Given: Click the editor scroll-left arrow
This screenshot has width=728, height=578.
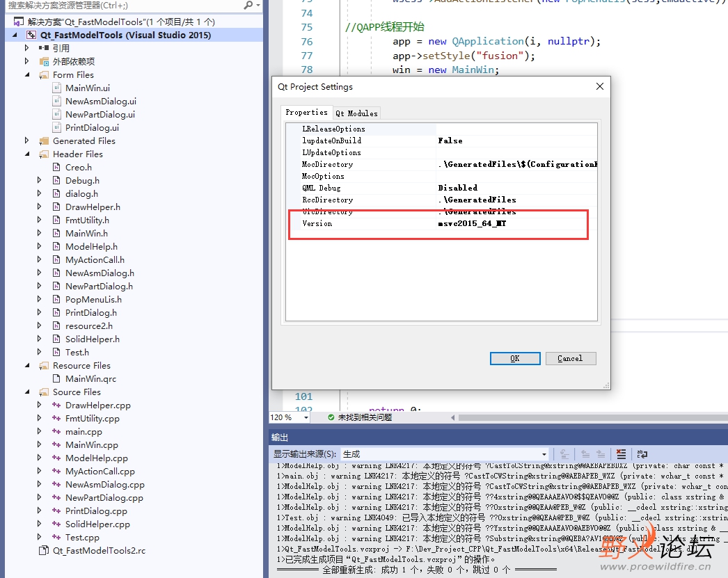Looking at the screenshot, I should (452, 417).
